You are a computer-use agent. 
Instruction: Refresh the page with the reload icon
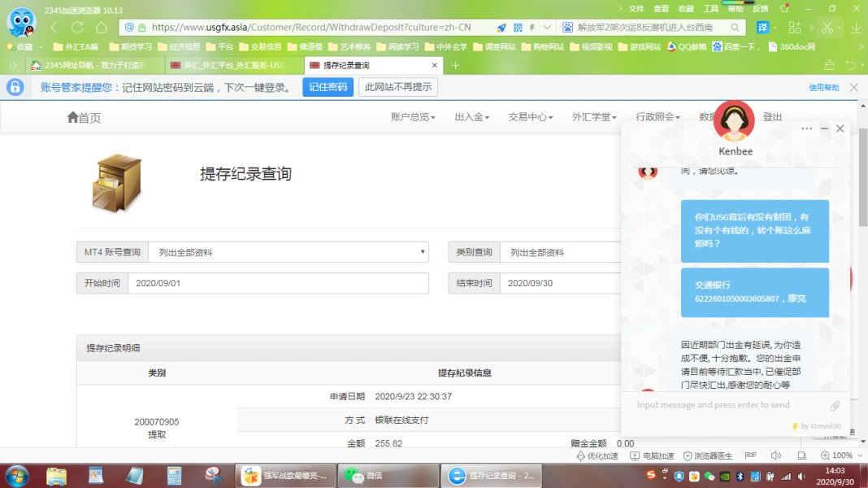(x=100, y=27)
